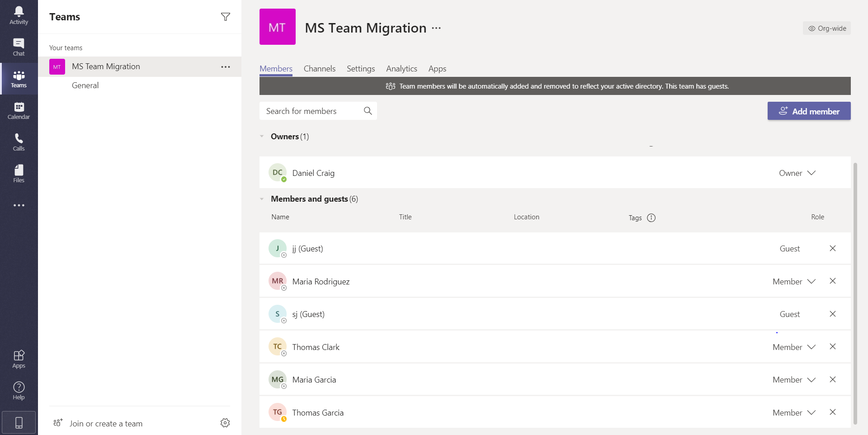
Task: Open the Calls section
Action: pyautogui.click(x=19, y=142)
